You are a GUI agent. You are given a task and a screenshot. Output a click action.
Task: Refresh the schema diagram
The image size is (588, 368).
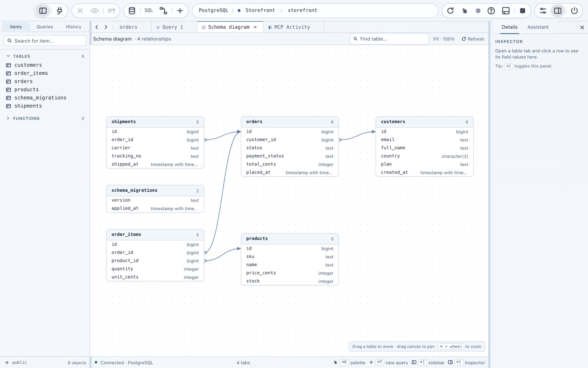(x=473, y=39)
